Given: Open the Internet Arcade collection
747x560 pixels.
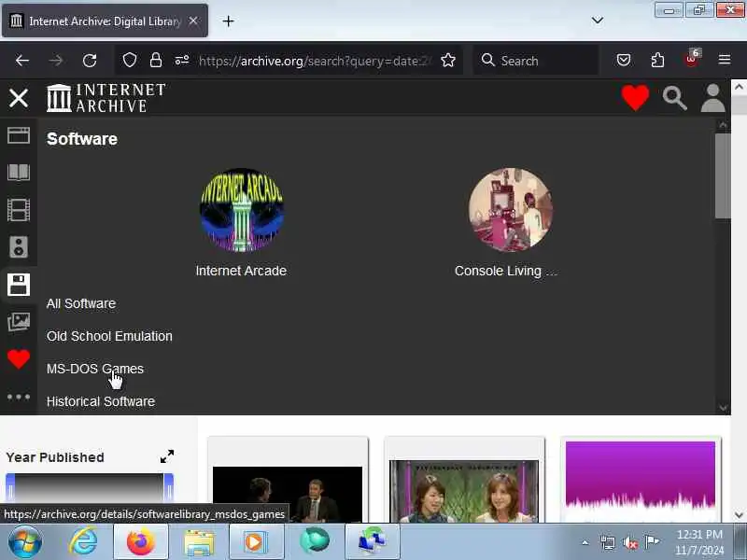Looking at the screenshot, I should point(242,210).
